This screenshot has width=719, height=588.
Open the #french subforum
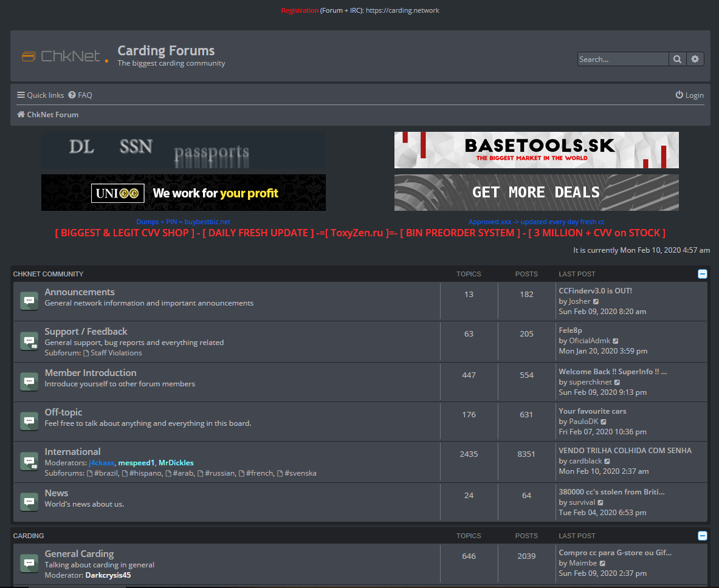coord(256,473)
